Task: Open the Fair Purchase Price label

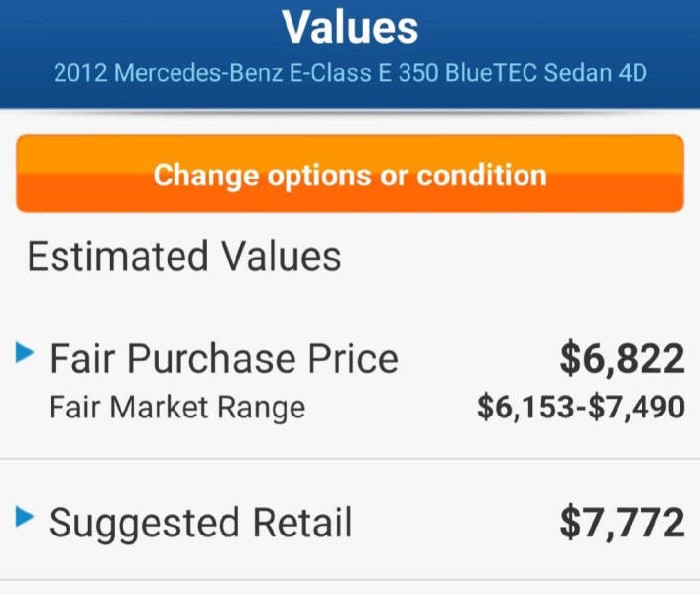Action: click(x=223, y=358)
